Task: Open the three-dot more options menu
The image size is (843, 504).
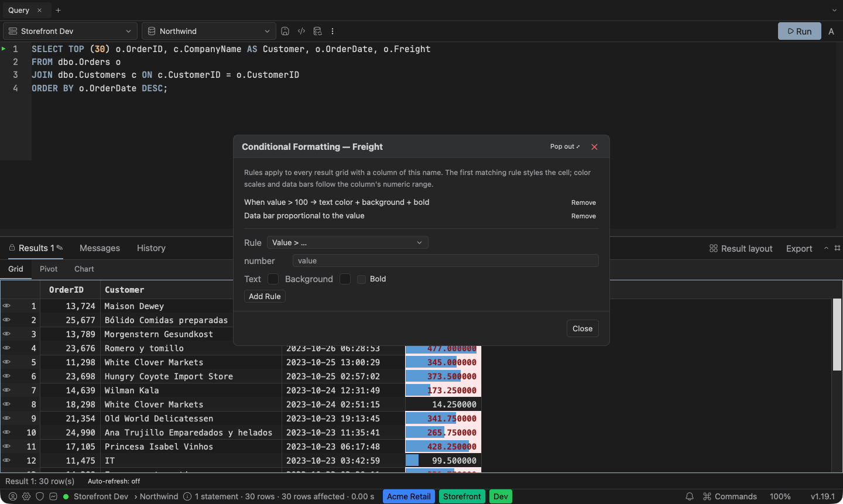Action: pyautogui.click(x=333, y=31)
